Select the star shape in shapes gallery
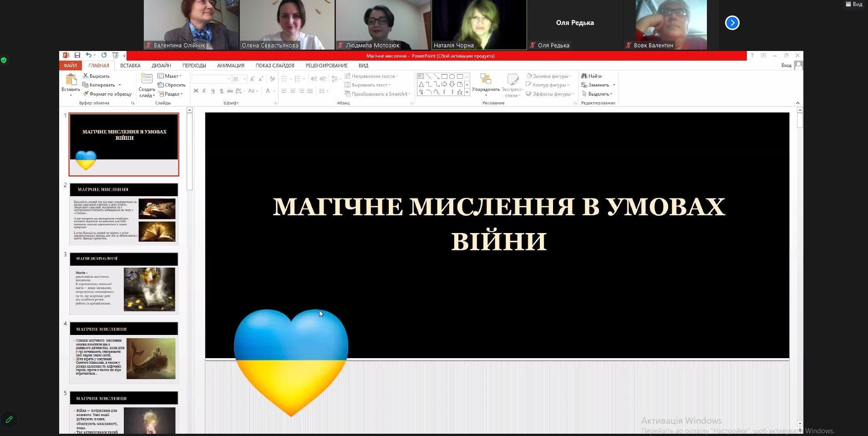The image size is (868, 436). (460, 92)
